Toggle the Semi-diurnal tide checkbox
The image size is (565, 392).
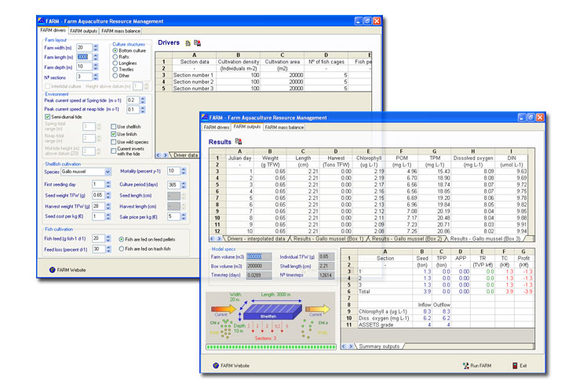pyautogui.click(x=48, y=117)
